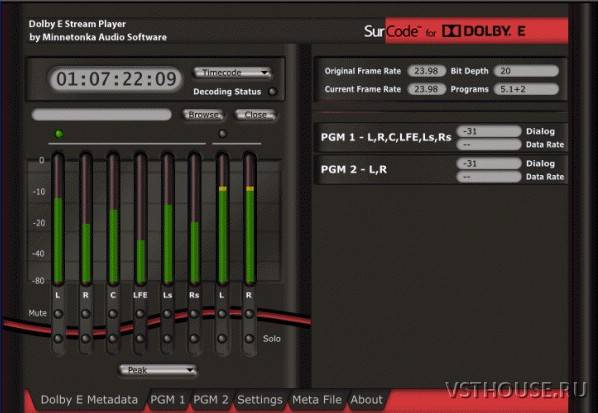Open the Settings tab
The height and width of the screenshot is (413, 598).
click(x=260, y=400)
